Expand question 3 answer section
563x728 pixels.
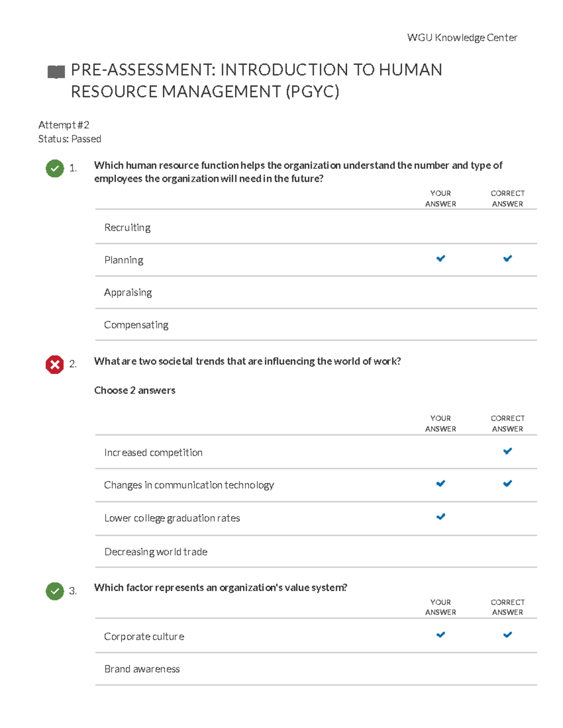click(x=221, y=587)
